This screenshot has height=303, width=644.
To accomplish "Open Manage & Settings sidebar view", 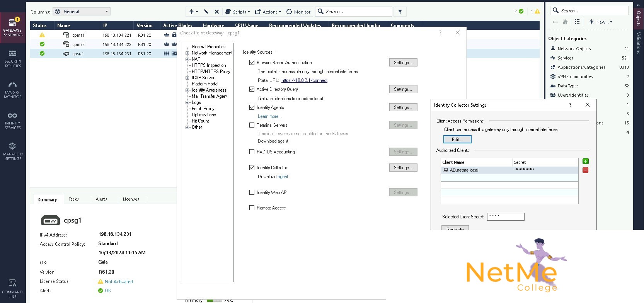I will [13, 151].
